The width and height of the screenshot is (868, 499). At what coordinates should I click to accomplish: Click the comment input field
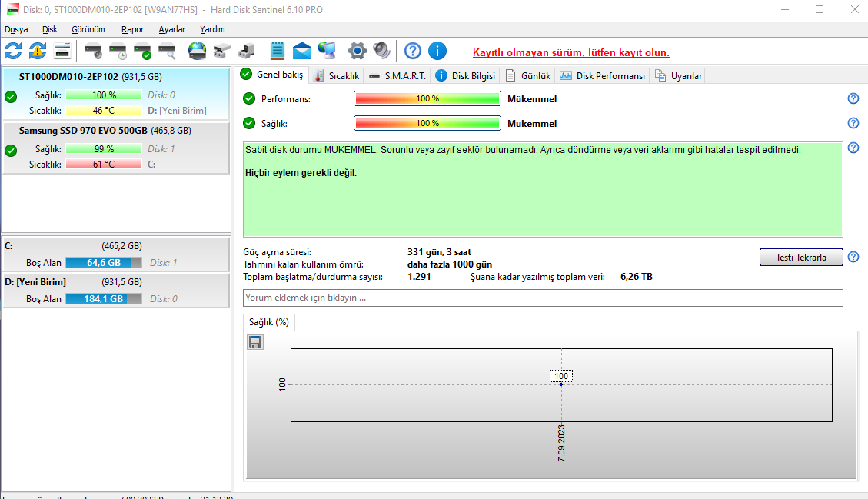(543, 298)
